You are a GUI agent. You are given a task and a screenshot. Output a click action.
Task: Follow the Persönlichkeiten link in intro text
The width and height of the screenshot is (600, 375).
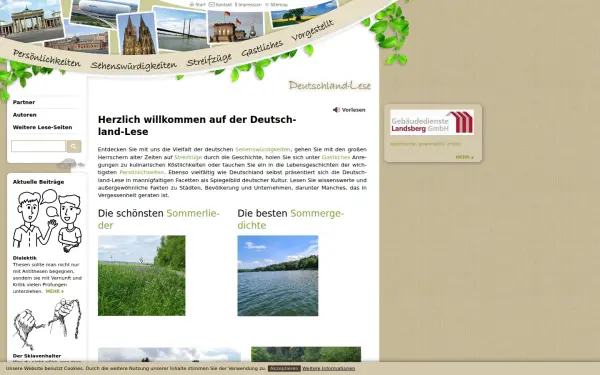coord(142,173)
